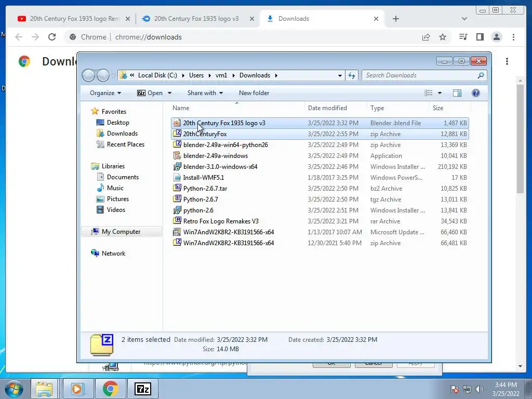This screenshot has height=399, width=532.
Task: Open Chrome media controls icon
Action: point(463,37)
